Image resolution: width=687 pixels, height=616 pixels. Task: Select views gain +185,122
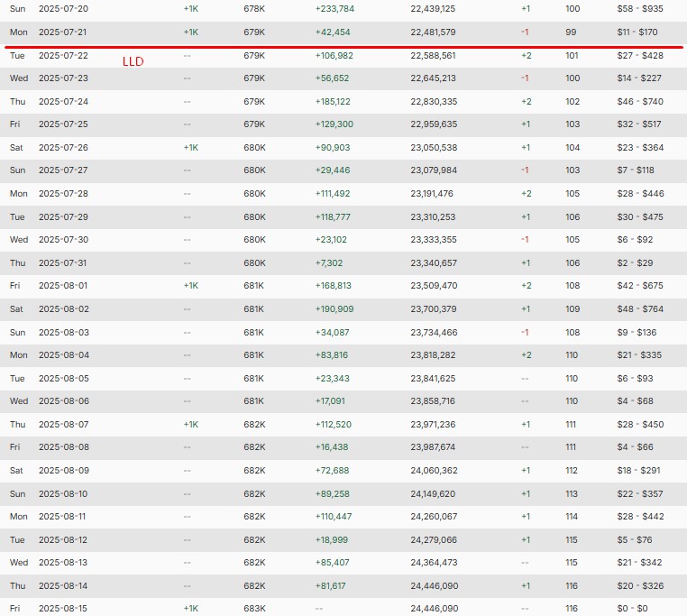pyautogui.click(x=333, y=102)
